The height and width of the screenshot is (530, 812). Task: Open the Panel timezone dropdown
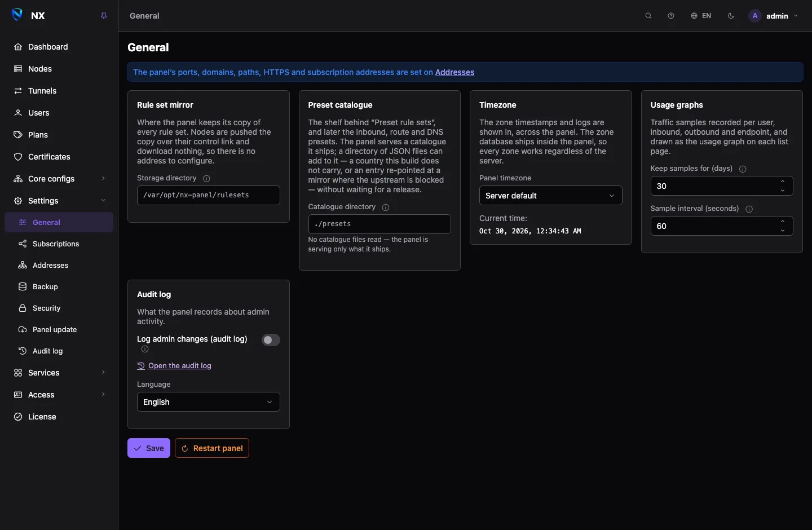point(550,196)
